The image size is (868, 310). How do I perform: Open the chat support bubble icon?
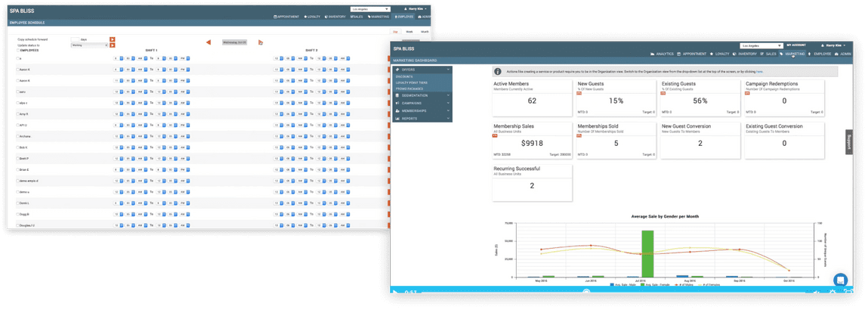[840, 280]
